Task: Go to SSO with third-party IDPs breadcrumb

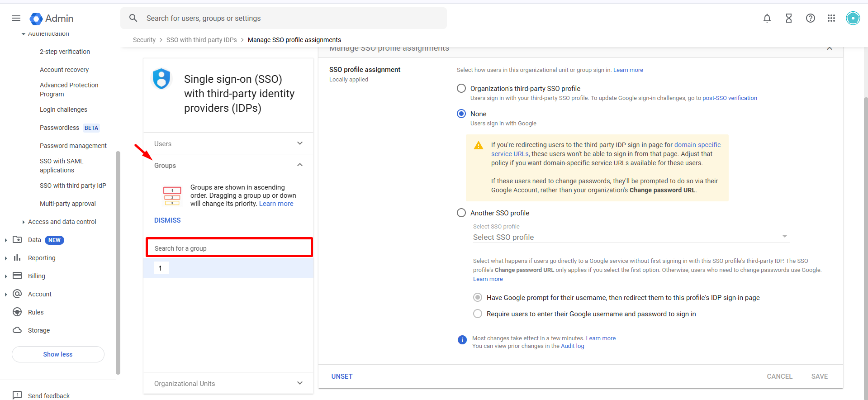Action: point(202,40)
